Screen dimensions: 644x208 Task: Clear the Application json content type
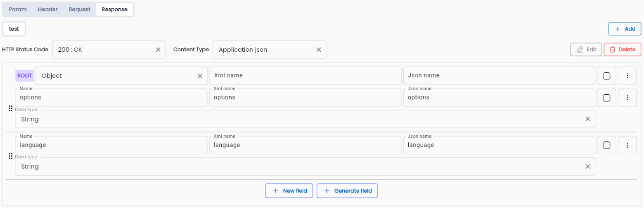click(318, 50)
